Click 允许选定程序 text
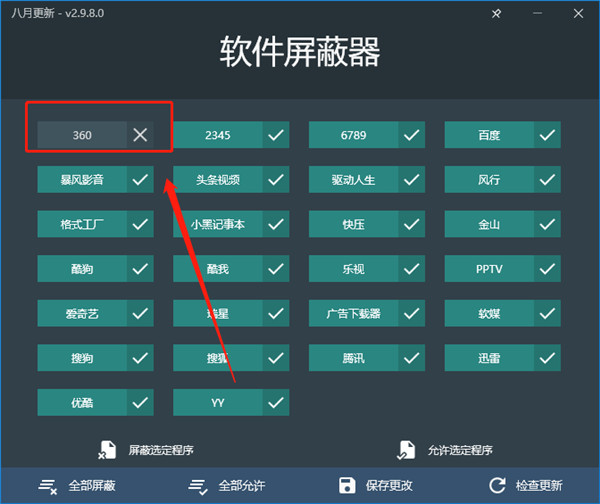 (x=460, y=450)
